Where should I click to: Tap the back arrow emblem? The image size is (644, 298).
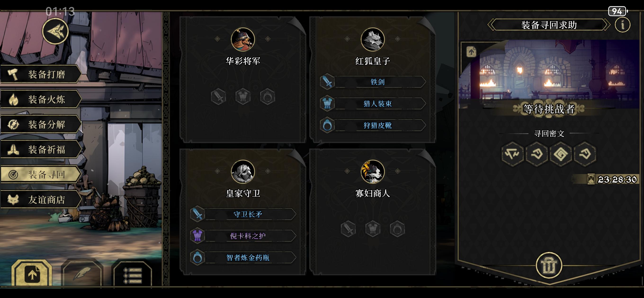point(55,31)
